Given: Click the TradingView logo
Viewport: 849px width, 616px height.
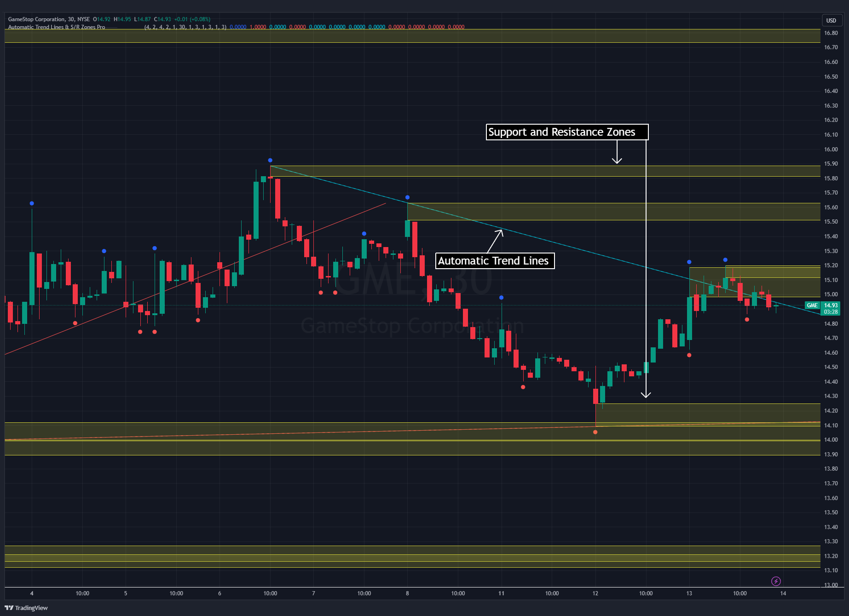Looking at the screenshot, I should (x=25, y=608).
